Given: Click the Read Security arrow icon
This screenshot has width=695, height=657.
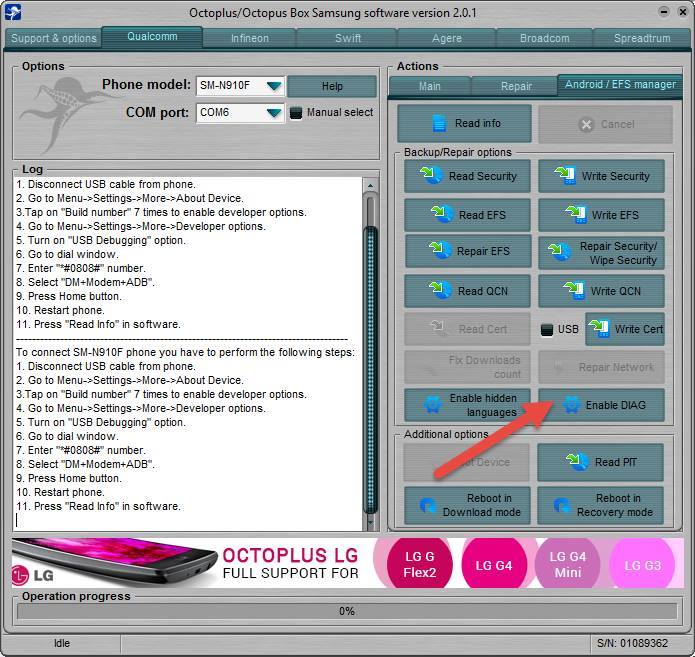Looking at the screenshot, I should pyautogui.click(x=431, y=176).
